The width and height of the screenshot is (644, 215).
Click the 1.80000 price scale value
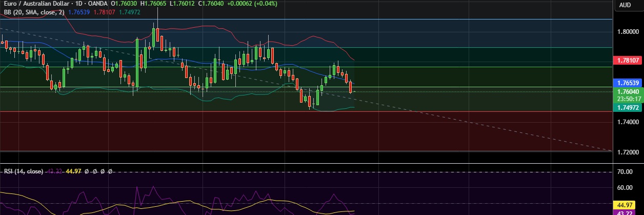[x=628, y=31]
